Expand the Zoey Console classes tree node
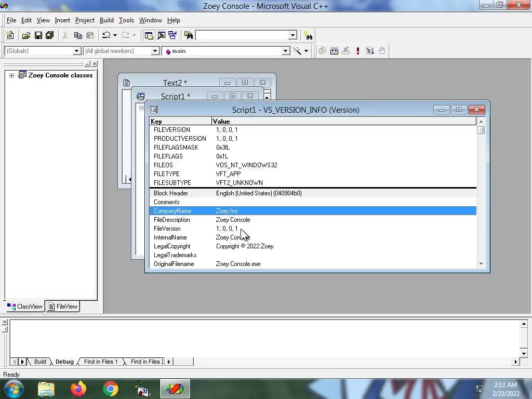This screenshot has height=399, width=532. point(11,75)
